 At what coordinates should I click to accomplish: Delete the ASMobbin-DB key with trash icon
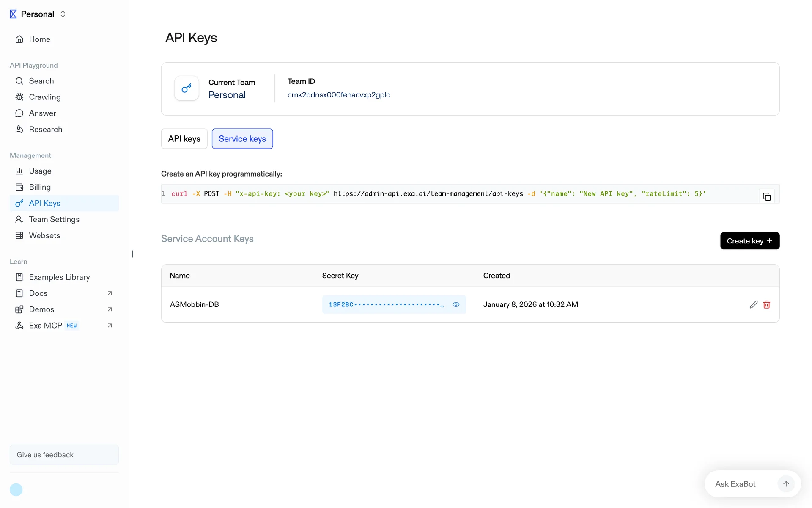(x=766, y=304)
